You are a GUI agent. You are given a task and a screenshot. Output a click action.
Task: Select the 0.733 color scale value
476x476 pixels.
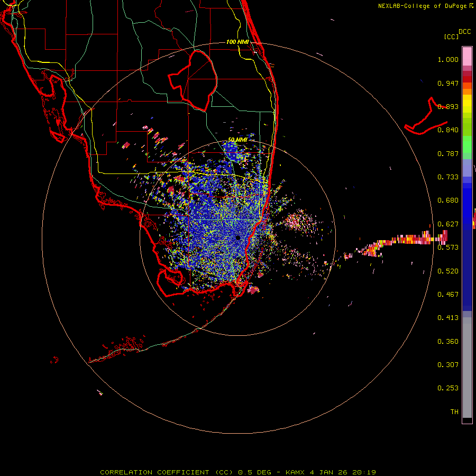coord(448,177)
